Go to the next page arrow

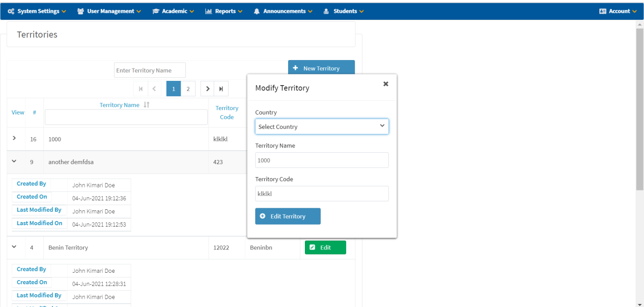pos(208,89)
